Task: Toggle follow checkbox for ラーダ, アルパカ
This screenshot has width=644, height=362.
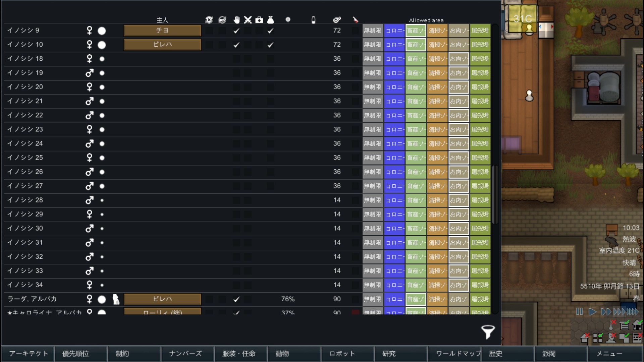Action: [x=236, y=299]
